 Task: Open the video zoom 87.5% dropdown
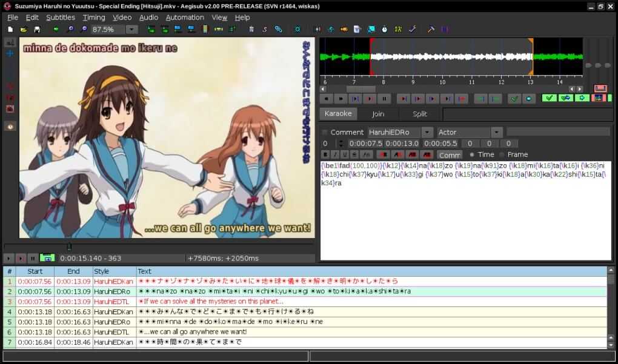point(131,29)
